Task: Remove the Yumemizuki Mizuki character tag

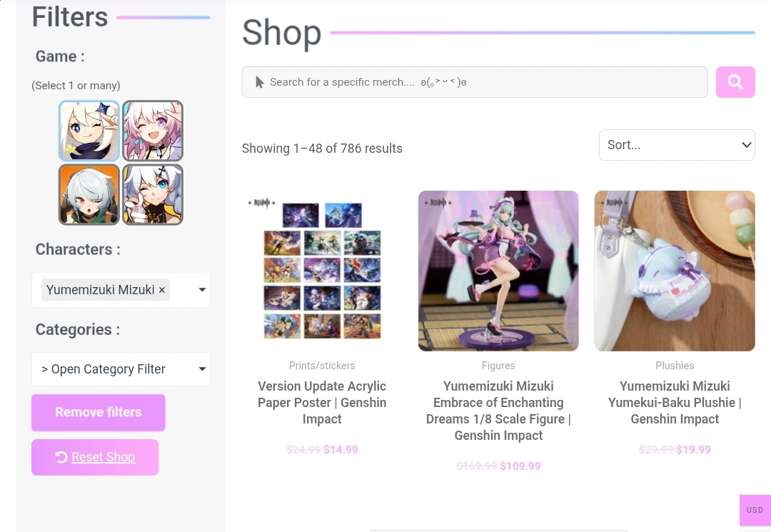Action: (x=162, y=290)
